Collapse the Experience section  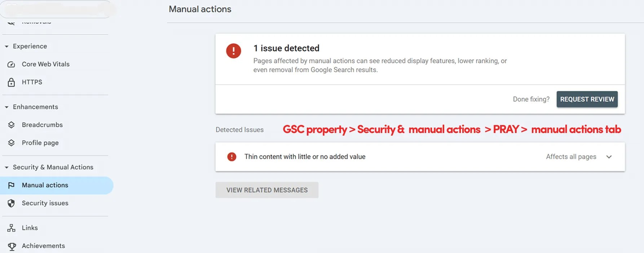coord(6,46)
